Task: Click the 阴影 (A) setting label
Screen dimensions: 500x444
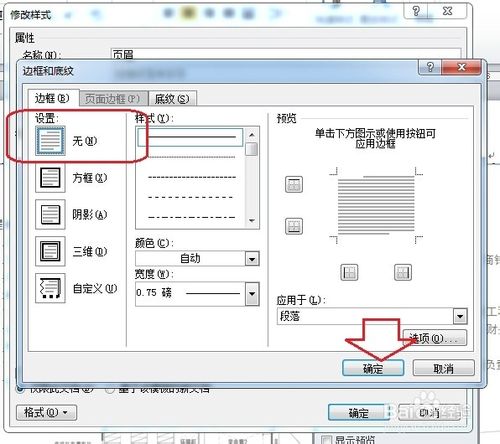Action: pyautogui.click(x=90, y=215)
